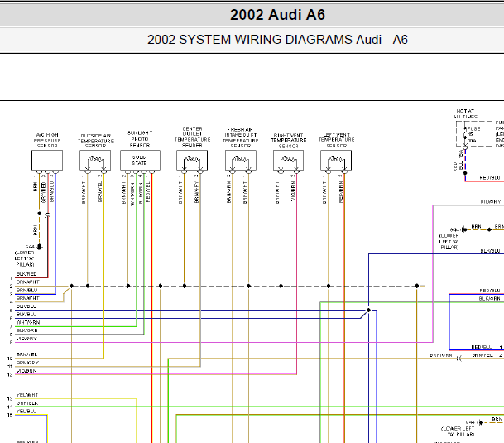
Task: Click the leftmost splice dot on the dashed BRN/WHT line
Action: tap(72, 286)
